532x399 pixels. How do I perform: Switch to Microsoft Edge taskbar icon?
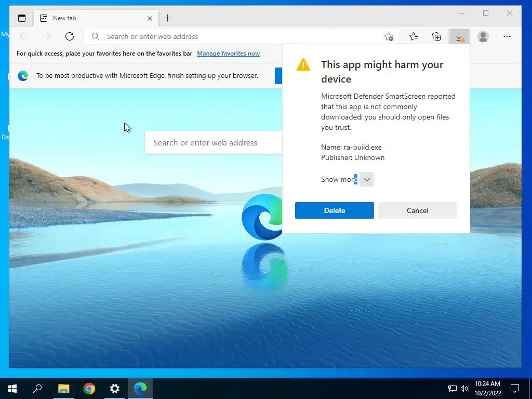click(140, 389)
